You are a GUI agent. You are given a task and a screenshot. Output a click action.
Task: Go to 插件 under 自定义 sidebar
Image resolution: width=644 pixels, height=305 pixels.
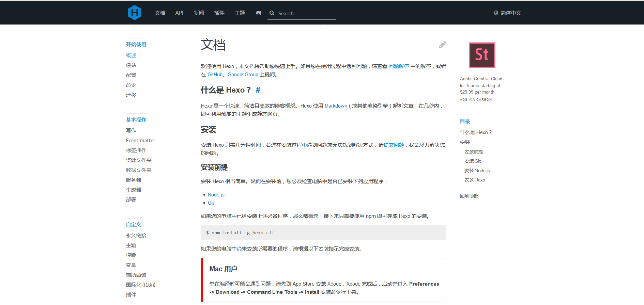[131, 294]
